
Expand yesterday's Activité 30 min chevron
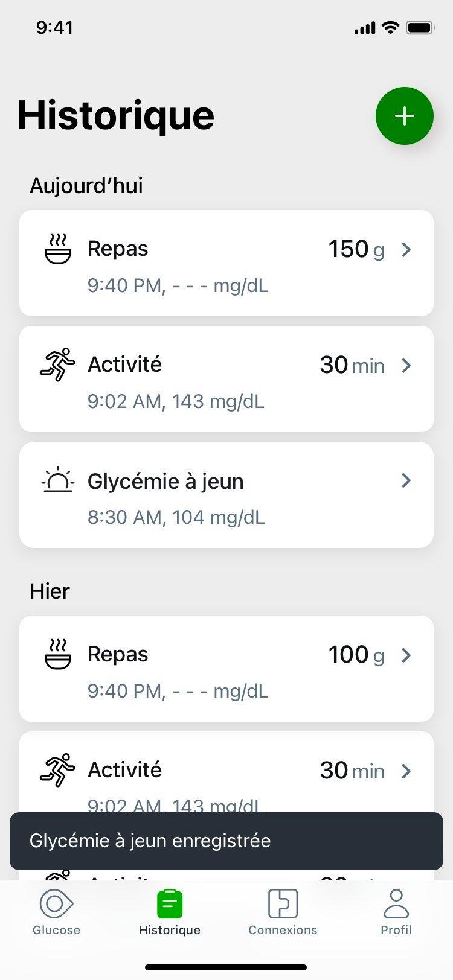[x=406, y=771]
